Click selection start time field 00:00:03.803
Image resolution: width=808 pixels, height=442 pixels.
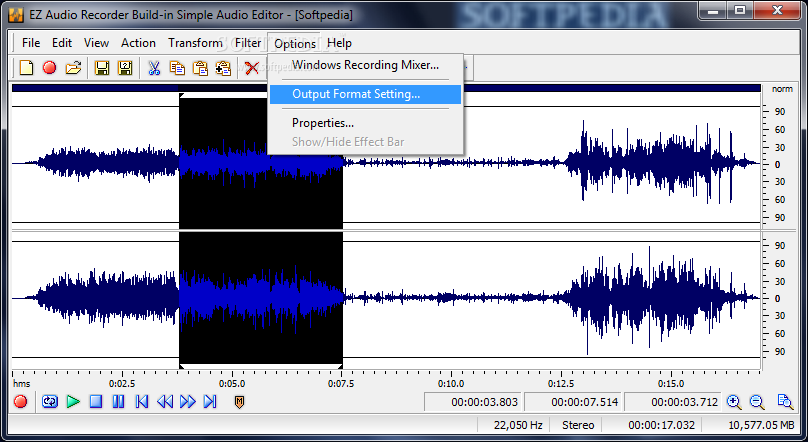click(473, 402)
